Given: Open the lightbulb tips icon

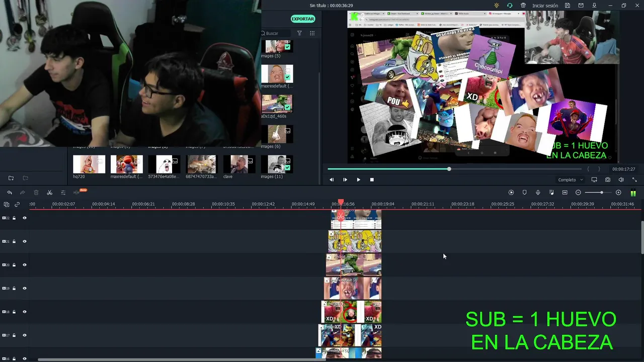Looking at the screenshot, I should (497, 6).
